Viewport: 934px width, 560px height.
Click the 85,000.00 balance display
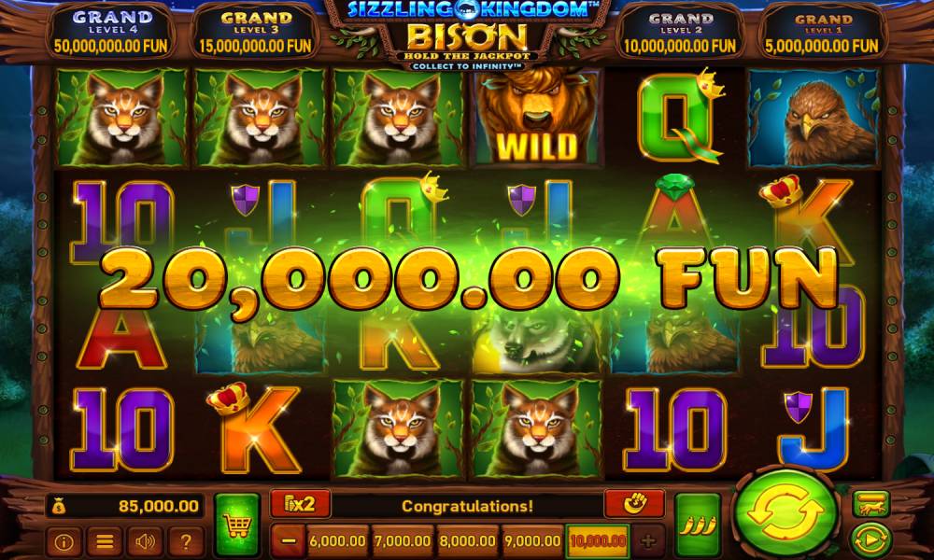(126, 507)
